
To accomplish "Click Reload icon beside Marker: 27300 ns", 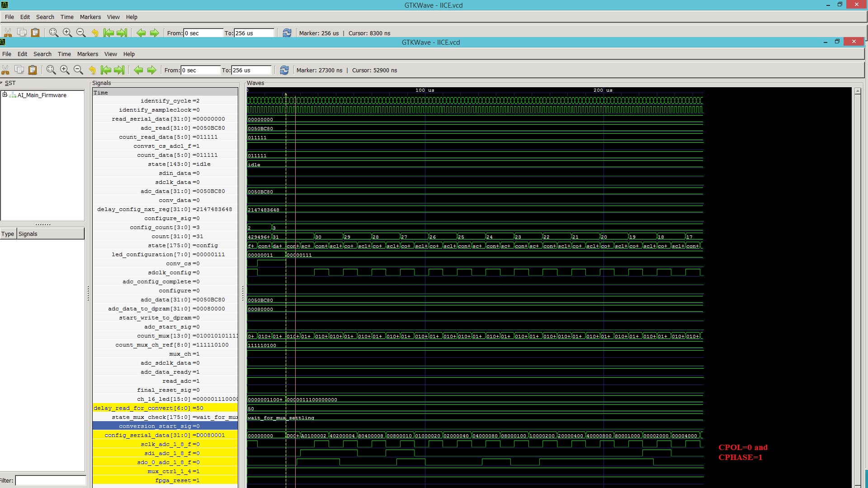I will [x=284, y=70].
